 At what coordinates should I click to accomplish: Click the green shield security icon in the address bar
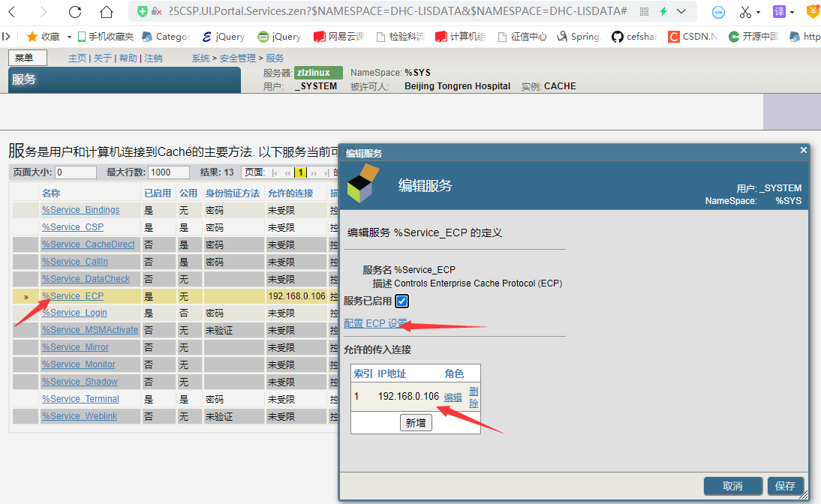143,11
